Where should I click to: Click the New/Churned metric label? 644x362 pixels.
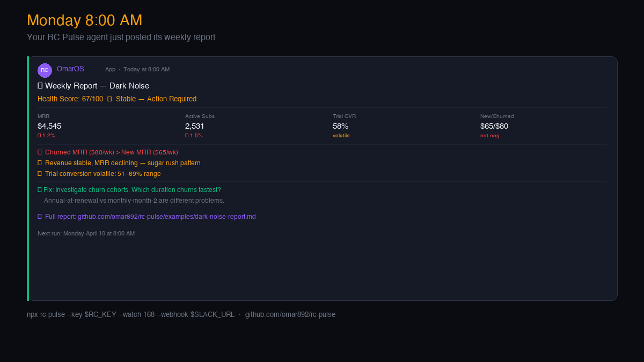coord(497,116)
